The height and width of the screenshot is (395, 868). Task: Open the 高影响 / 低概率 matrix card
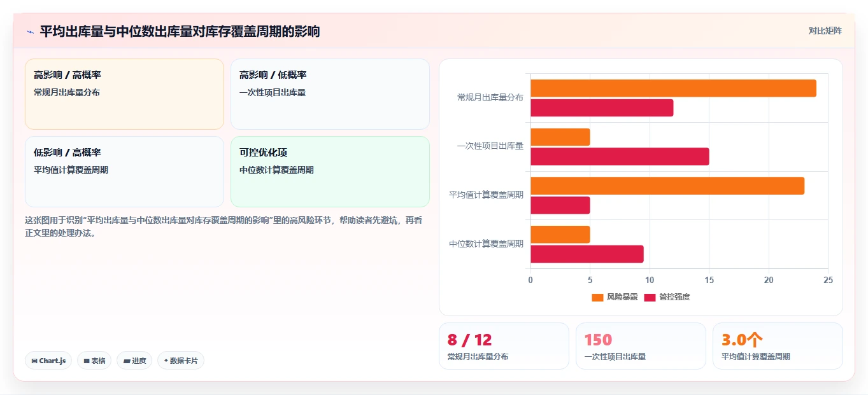click(x=330, y=94)
